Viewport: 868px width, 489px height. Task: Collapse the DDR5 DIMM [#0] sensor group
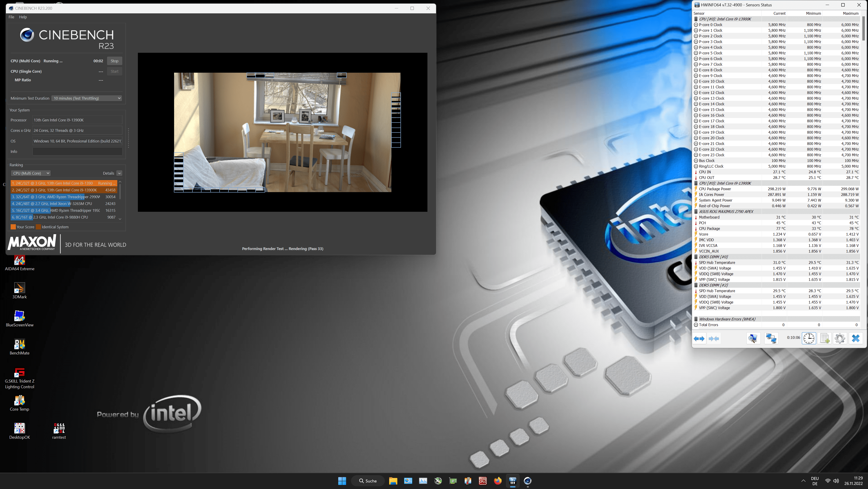[x=713, y=257]
